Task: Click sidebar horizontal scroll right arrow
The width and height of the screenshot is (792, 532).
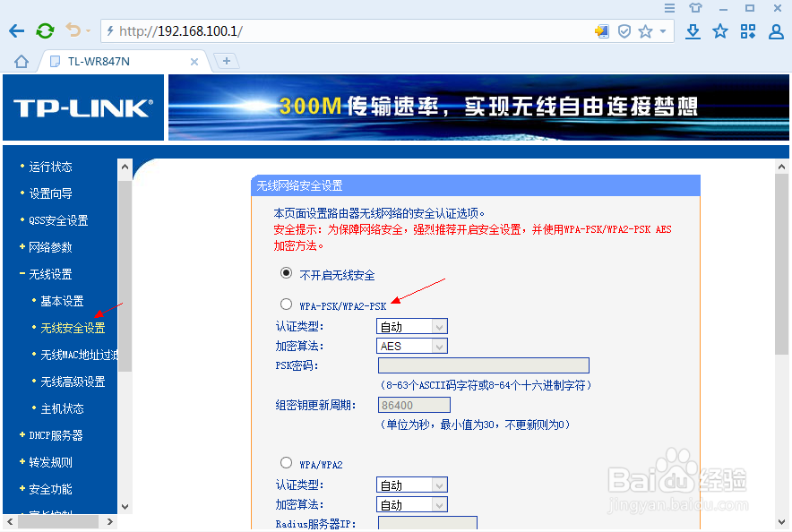Action: coord(110,522)
